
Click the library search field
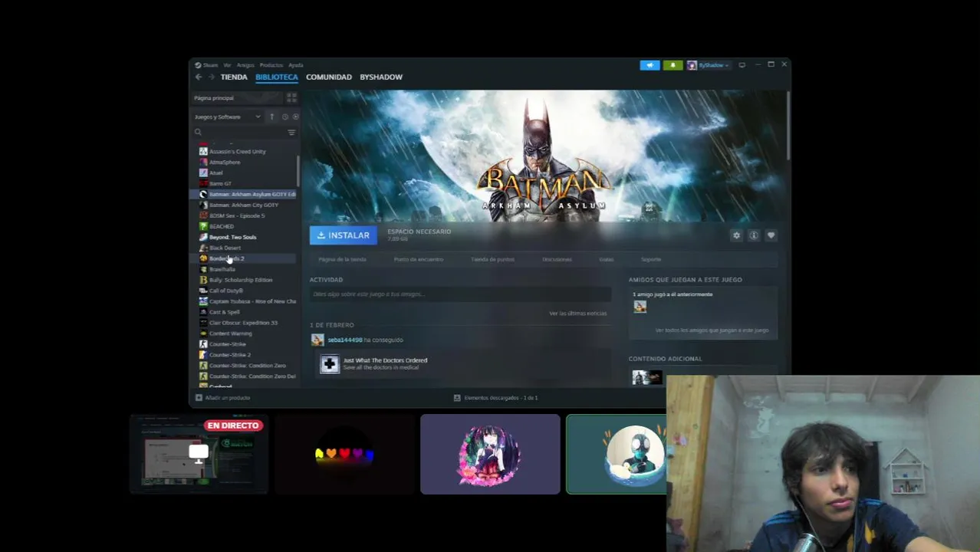(238, 133)
